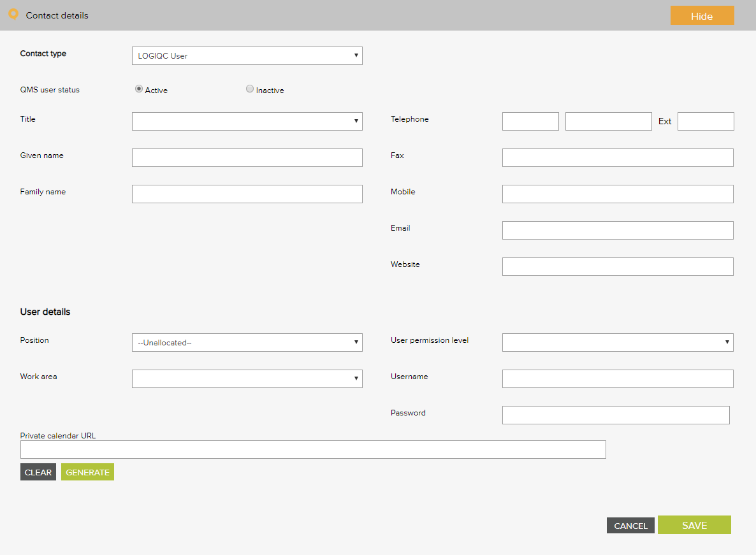Open the Position dropdown list
Screen dimensions: 756x555
coord(247,342)
